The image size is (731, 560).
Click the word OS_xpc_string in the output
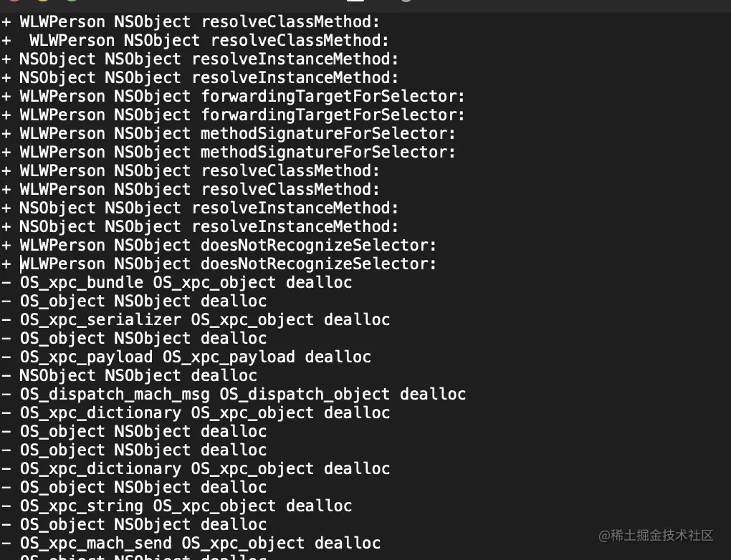coord(82,506)
